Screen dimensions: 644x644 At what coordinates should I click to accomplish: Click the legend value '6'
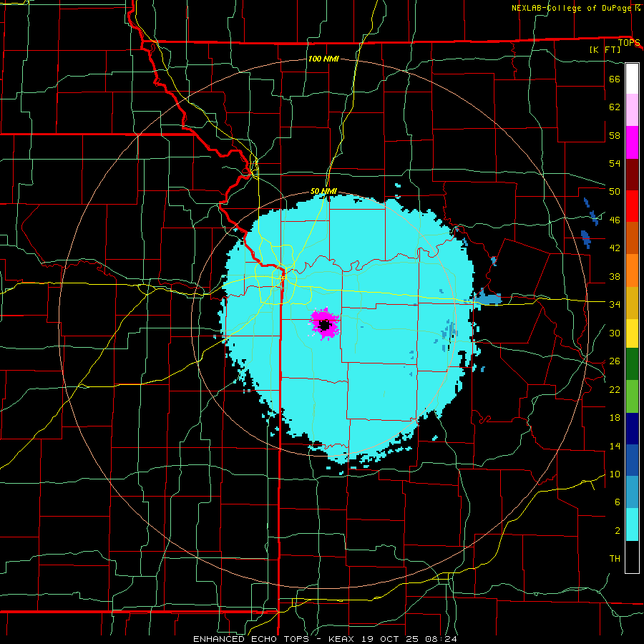coord(618,502)
